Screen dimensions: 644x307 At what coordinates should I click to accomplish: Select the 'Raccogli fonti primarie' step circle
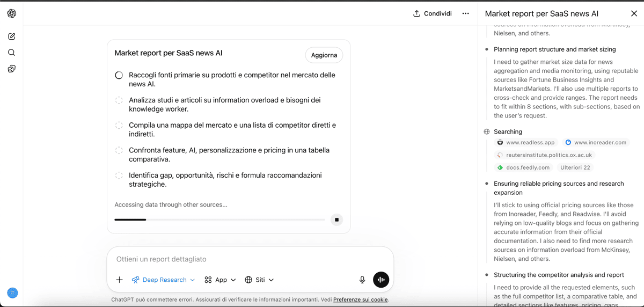pos(119,75)
